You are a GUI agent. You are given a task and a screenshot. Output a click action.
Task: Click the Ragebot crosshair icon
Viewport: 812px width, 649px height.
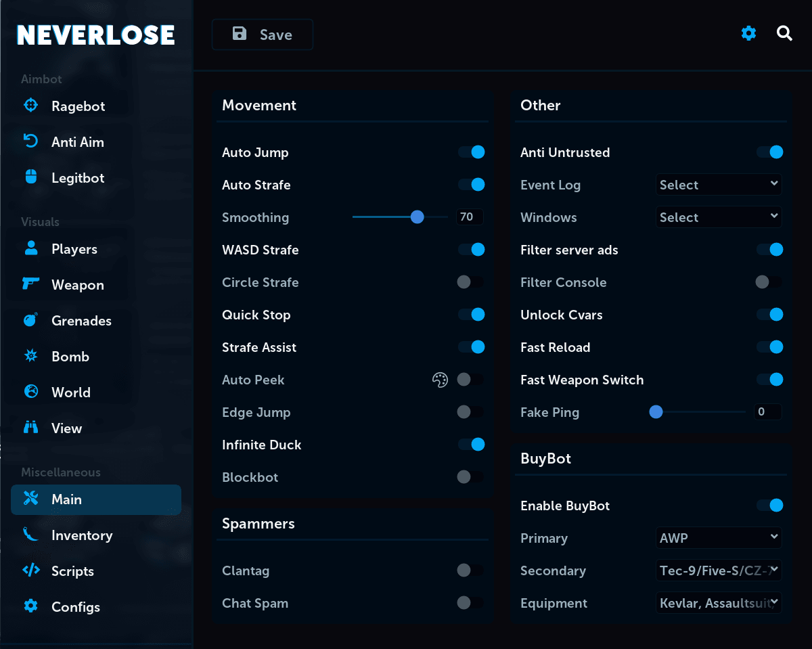pos(30,106)
